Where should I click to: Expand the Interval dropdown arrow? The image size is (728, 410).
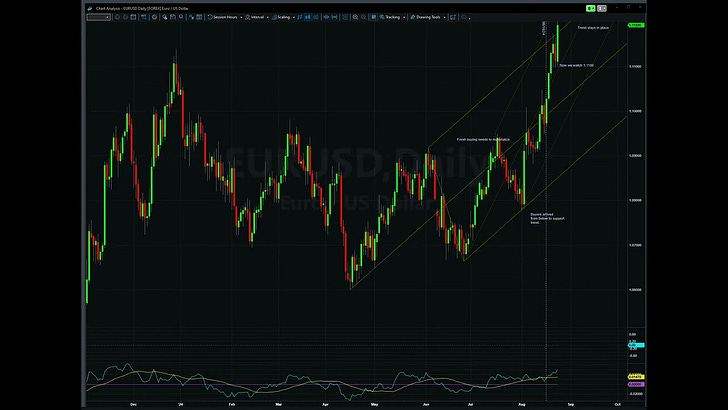click(x=268, y=18)
